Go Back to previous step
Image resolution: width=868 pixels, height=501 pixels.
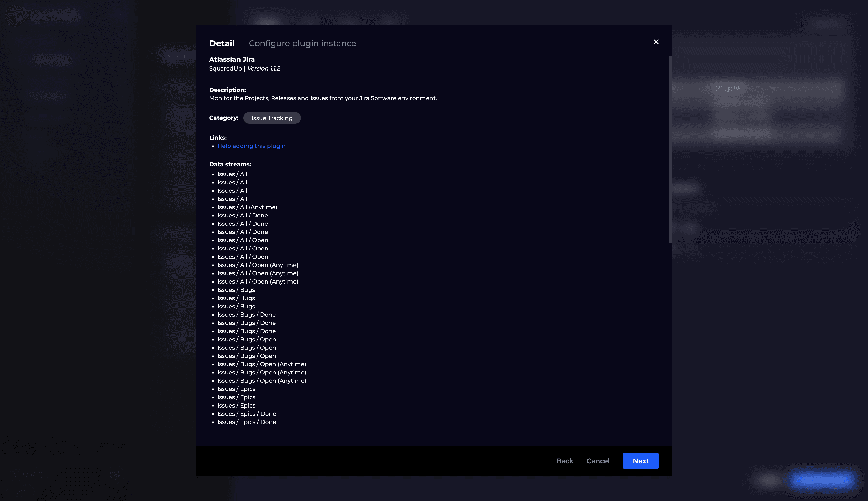564,461
